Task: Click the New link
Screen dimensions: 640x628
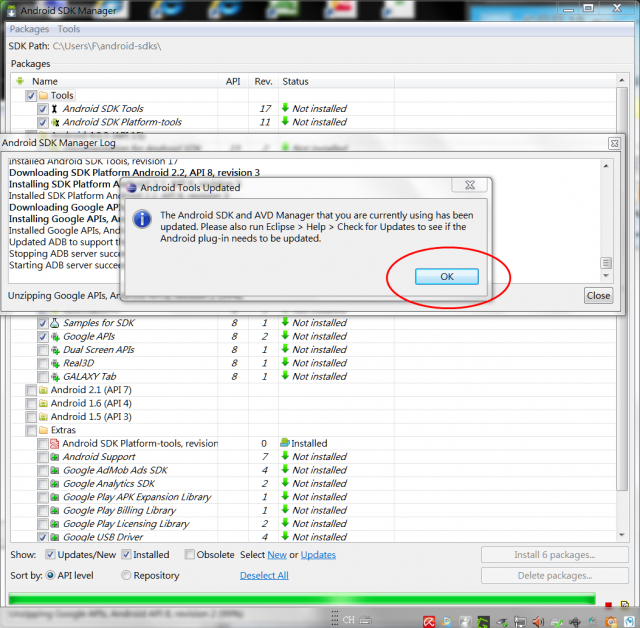Action: [x=277, y=555]
